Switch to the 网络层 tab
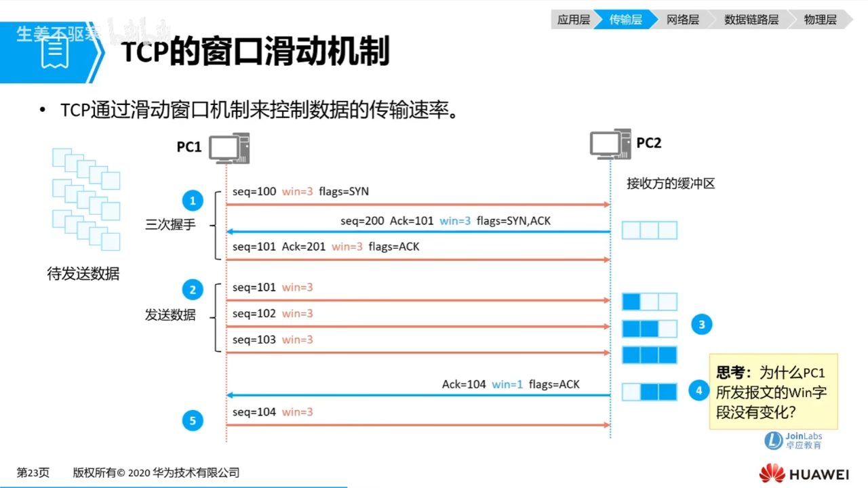This screenshot has width=868, height=488. tap(683, 20)
